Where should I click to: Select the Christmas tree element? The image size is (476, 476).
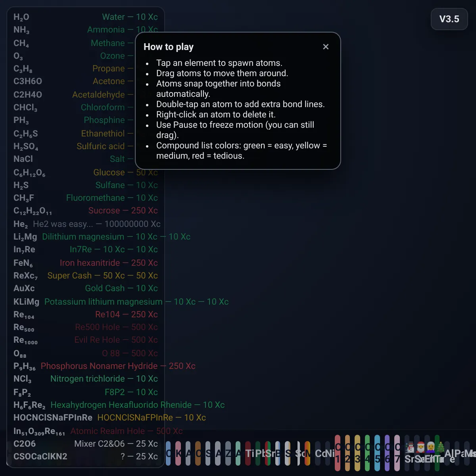pos(440,448)
